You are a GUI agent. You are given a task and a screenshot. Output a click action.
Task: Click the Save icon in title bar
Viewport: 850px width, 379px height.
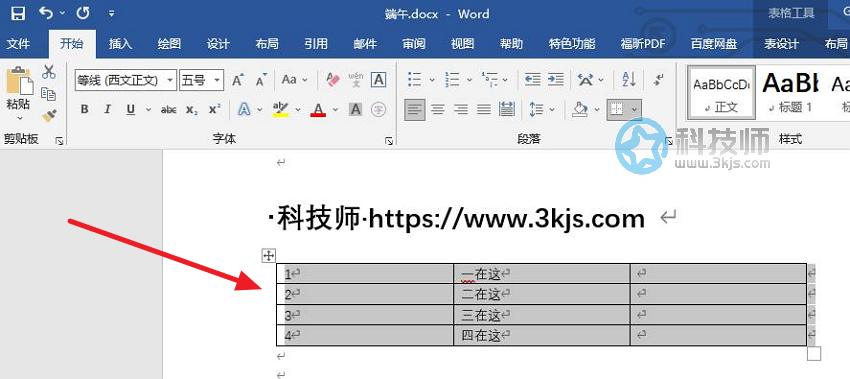click(18, 14)
